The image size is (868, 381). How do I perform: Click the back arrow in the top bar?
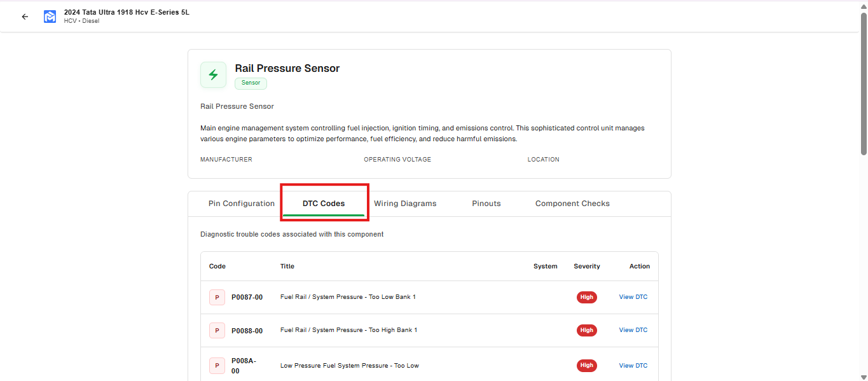coord(25,16)
